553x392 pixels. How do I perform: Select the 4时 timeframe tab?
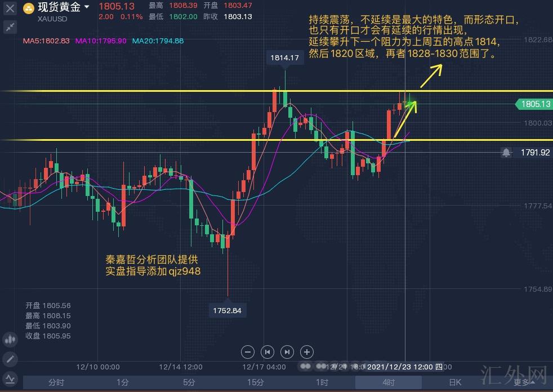click(x=389, y=382)
